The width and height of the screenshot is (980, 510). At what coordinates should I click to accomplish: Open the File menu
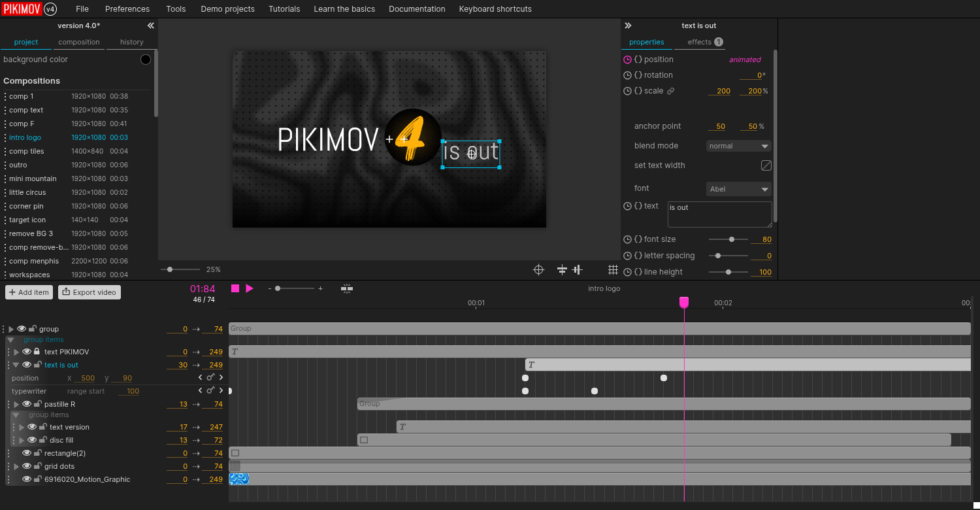tap(82, 9)
